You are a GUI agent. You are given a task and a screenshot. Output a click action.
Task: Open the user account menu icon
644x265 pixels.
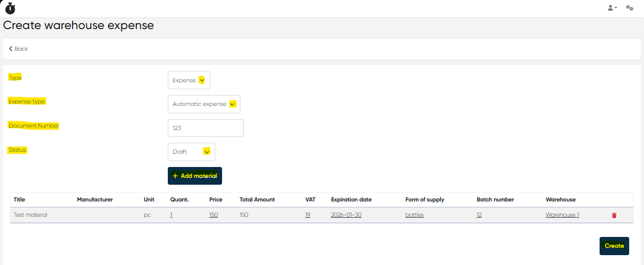[612, 8]
